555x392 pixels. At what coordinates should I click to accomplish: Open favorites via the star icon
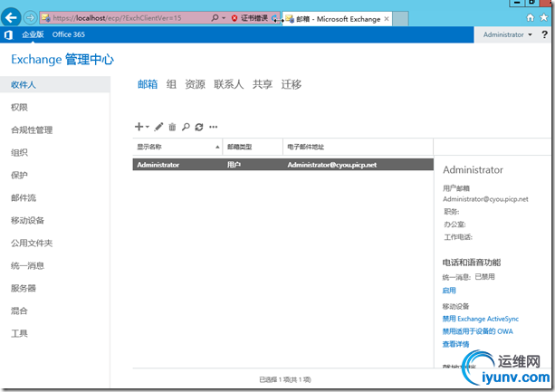pos(543,17)
